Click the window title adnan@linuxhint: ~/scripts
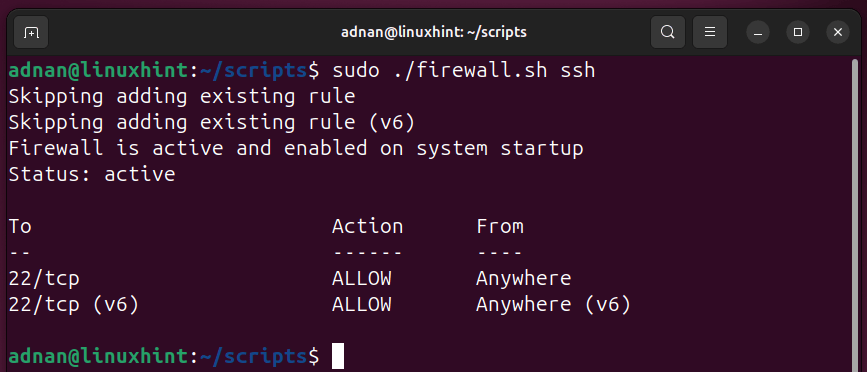The height and width of the screenshot is (372, 867). point(434,33)
